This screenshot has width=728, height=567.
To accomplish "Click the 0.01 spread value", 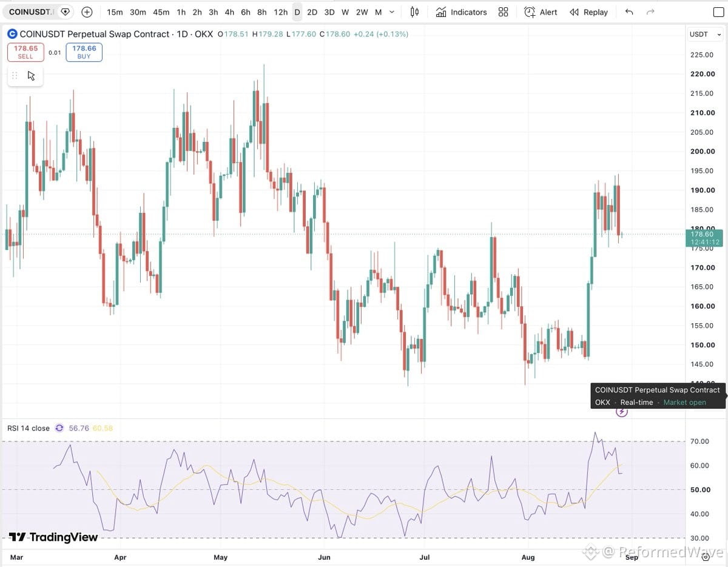I will (x=55, y=53).
